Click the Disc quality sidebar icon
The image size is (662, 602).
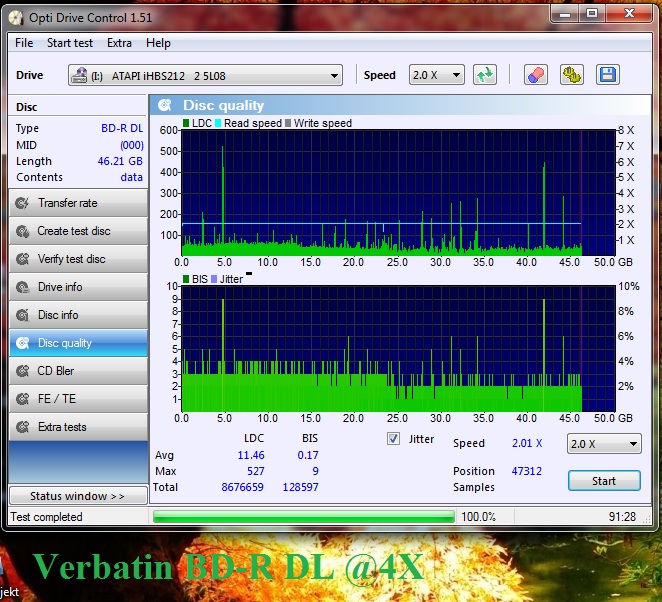point(22,343)
